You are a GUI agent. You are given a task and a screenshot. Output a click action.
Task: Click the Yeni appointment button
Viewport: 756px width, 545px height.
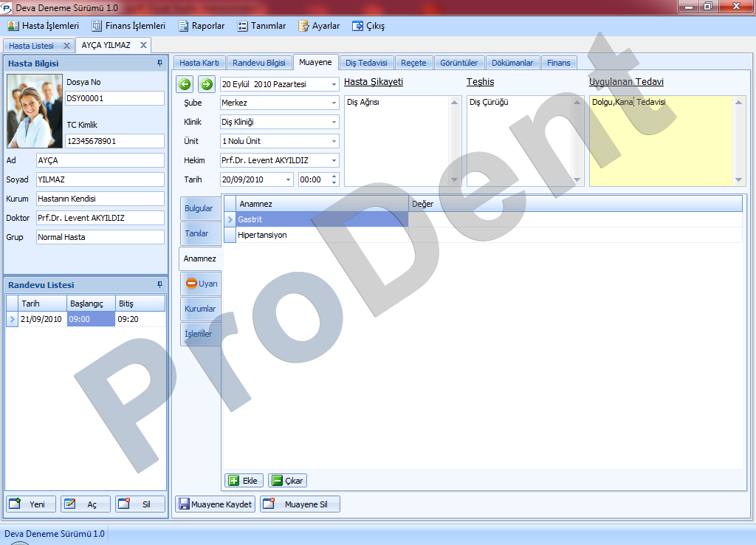[x=31, y=504]
